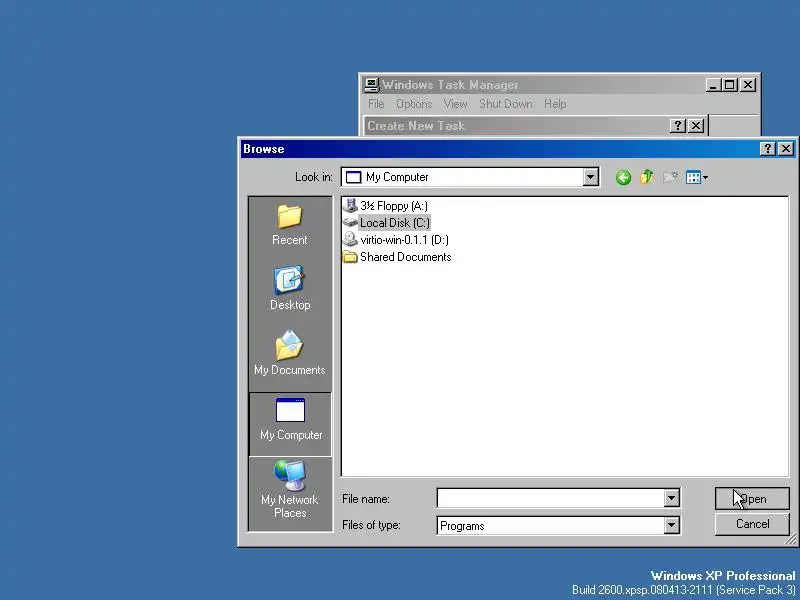Click the Browse dialog resize grip
Viewport: 800px width, 600px height.
point(790,539)
